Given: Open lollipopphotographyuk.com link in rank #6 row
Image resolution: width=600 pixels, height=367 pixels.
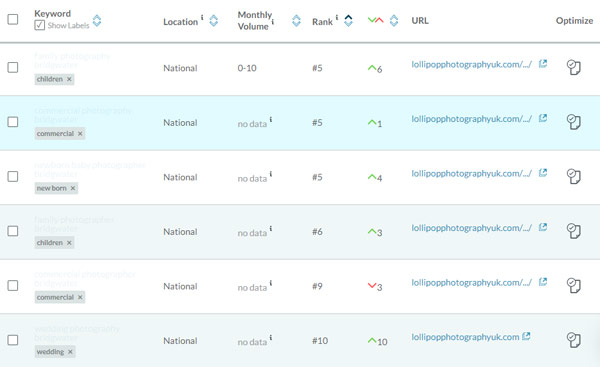Looking at the screenshot, I should tap(471, 228).
